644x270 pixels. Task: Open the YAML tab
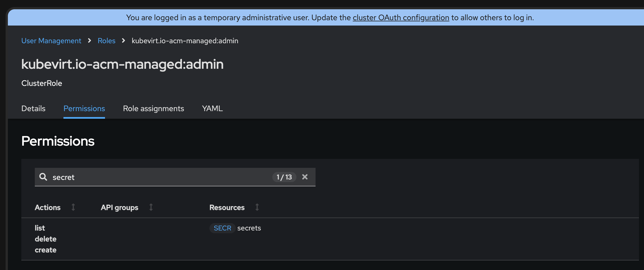[x=213, y=109]
